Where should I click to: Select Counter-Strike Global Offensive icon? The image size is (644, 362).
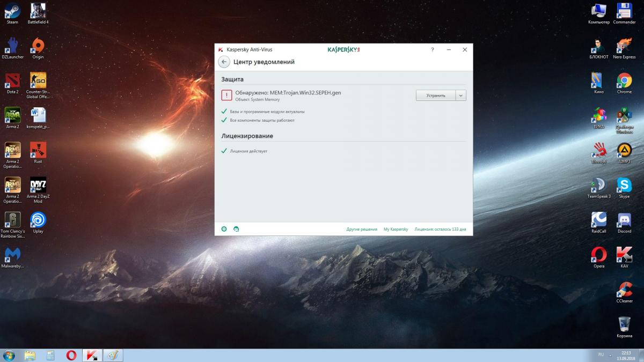click(x=38, y=86)
